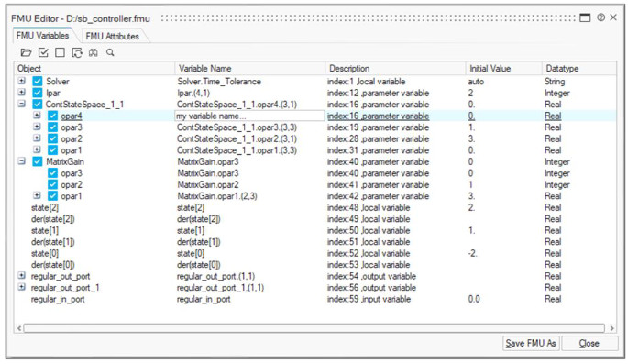Click initial value 0.0 of regular_in_port
Viewport: 628px width, 364px height.
point(474,299)
